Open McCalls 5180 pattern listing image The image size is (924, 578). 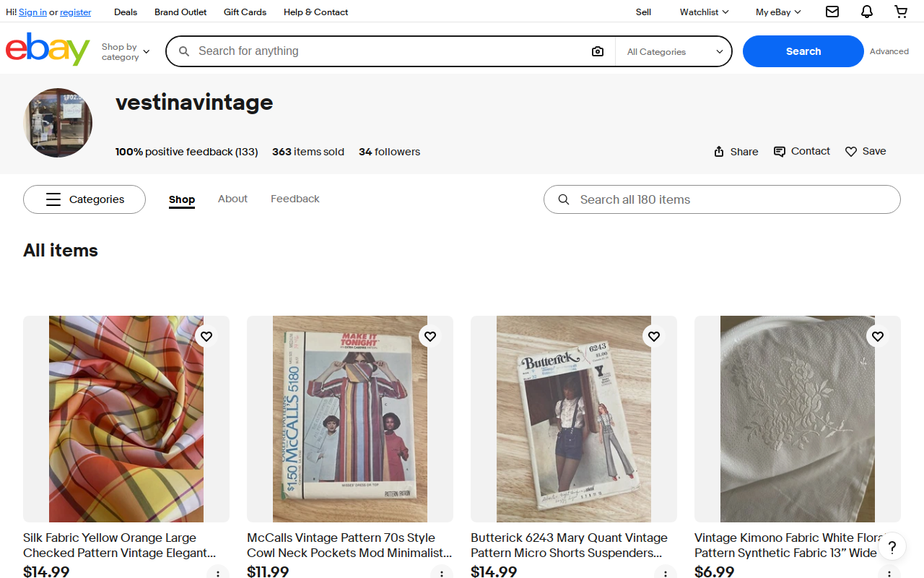(x=350, y=419)
